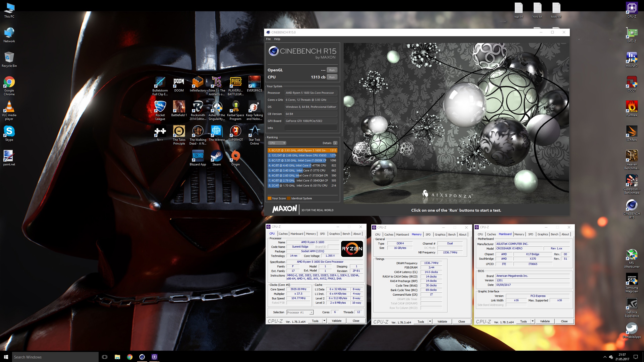Open the Action Center notifications icon
The width and height of the screenshot is (644, 362).
(636, 357)
